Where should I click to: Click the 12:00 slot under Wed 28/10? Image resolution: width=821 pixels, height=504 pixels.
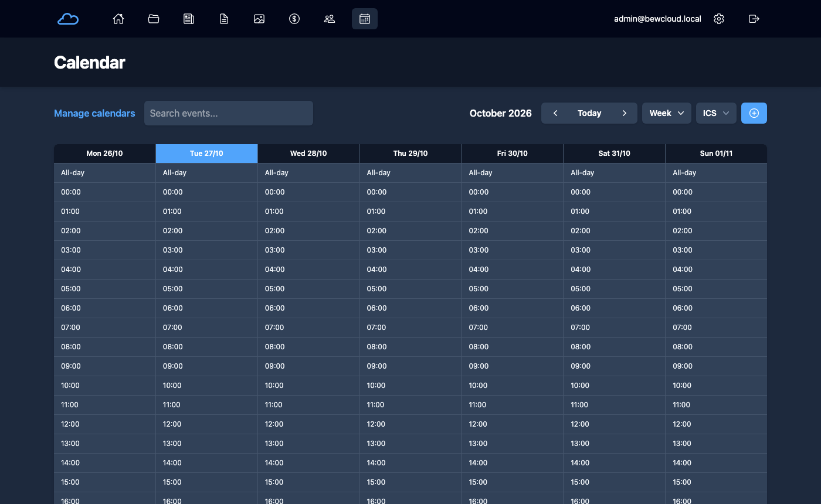coord(308,424)
